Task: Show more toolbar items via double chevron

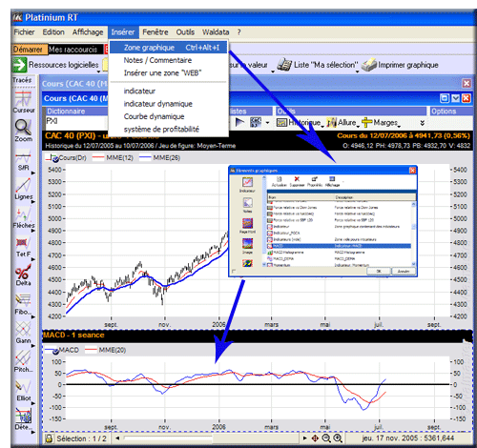Action: click(423, 123)
